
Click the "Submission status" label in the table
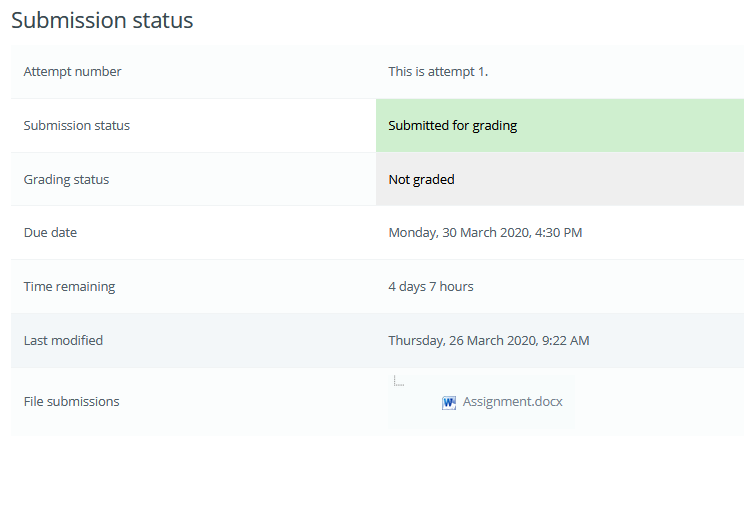coord(76,126)
